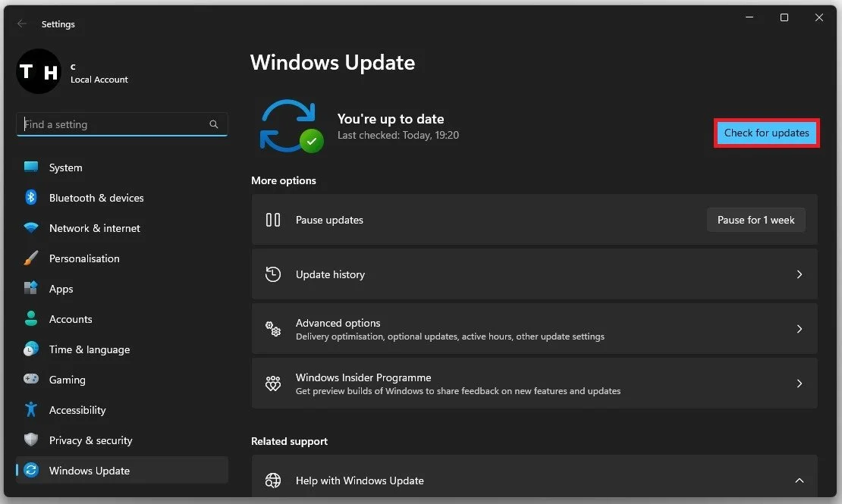The image size is (842, 504).
Task: Open Update history via its chevron
Action: (799, 274)
